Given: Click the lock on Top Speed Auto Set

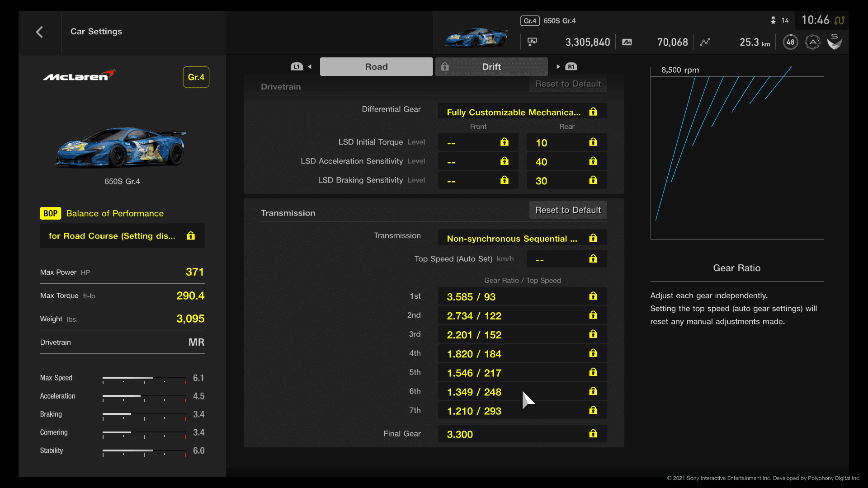Looking at the screenshot, I should tap(593, 259).
